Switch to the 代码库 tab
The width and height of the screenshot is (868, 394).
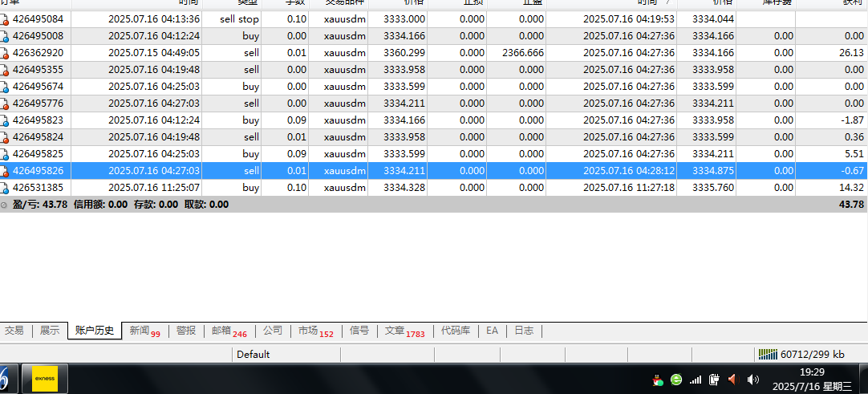pyautogui.click(x=456, y=331)
